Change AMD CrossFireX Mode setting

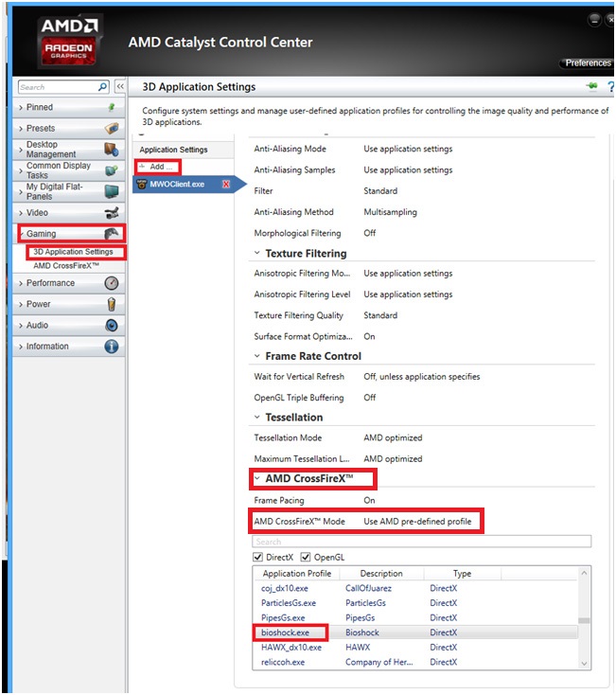[417, 522]
